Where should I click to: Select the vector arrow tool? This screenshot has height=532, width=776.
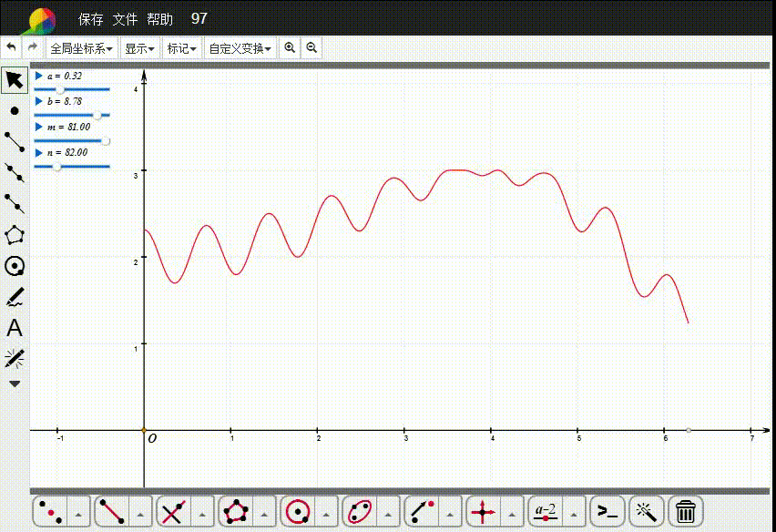pos(422,512)
